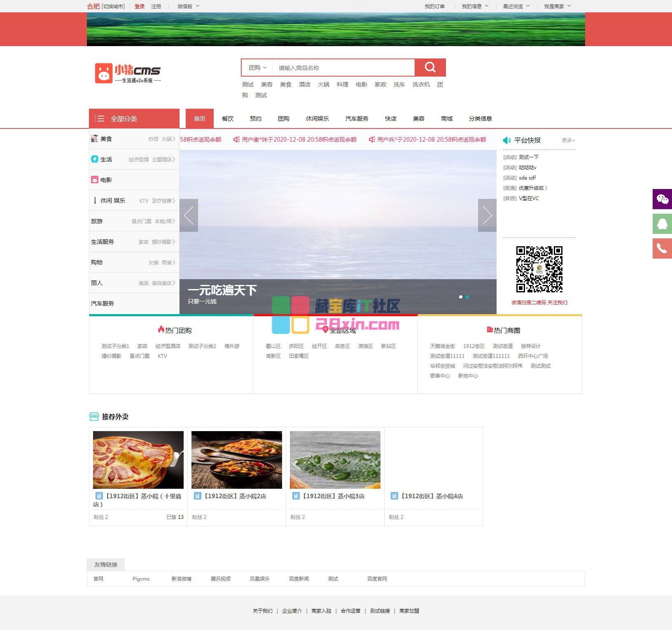Open the 最近浏览 dropdown menu

tap(516, 6)
